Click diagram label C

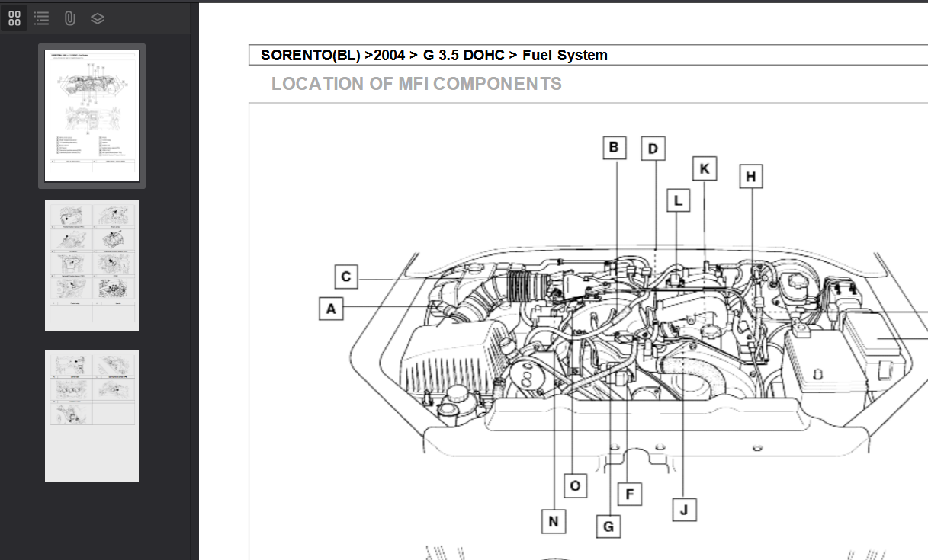pyautogui.click(x=346, y=277)
